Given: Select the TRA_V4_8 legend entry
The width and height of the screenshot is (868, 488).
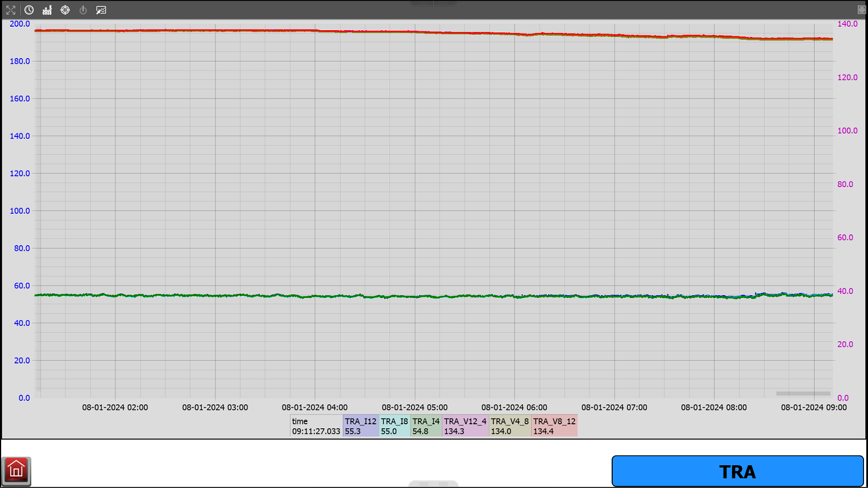Looking at the screenshot, I should (510, 426).
